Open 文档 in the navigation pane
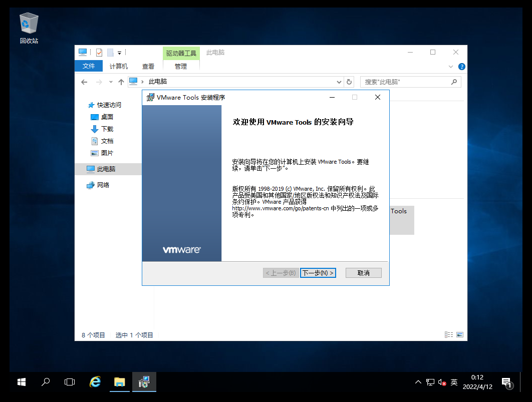Screen dimensions: 532x402 click(102, 141)
